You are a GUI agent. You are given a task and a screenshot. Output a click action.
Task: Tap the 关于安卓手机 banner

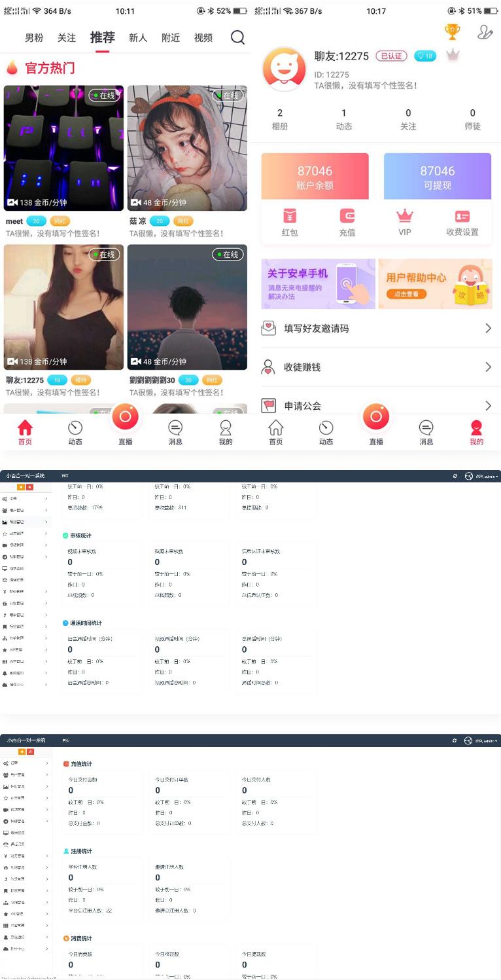318,283
